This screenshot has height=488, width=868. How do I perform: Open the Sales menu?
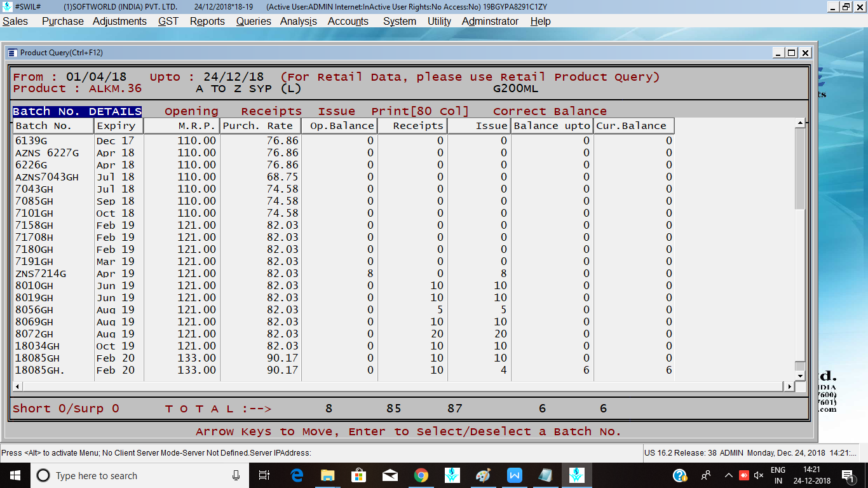[15, 21]
